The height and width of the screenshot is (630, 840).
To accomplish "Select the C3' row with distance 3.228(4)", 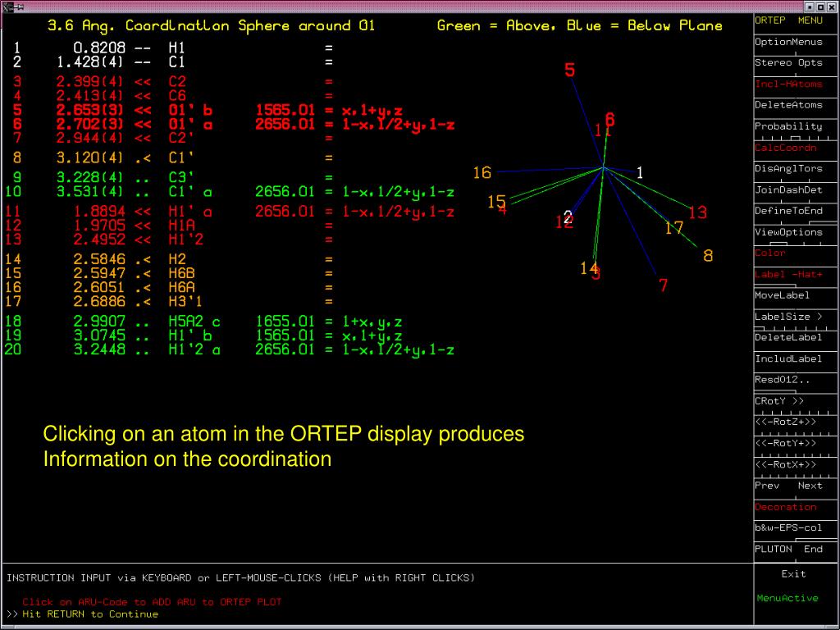I will (x=174, y=177).
